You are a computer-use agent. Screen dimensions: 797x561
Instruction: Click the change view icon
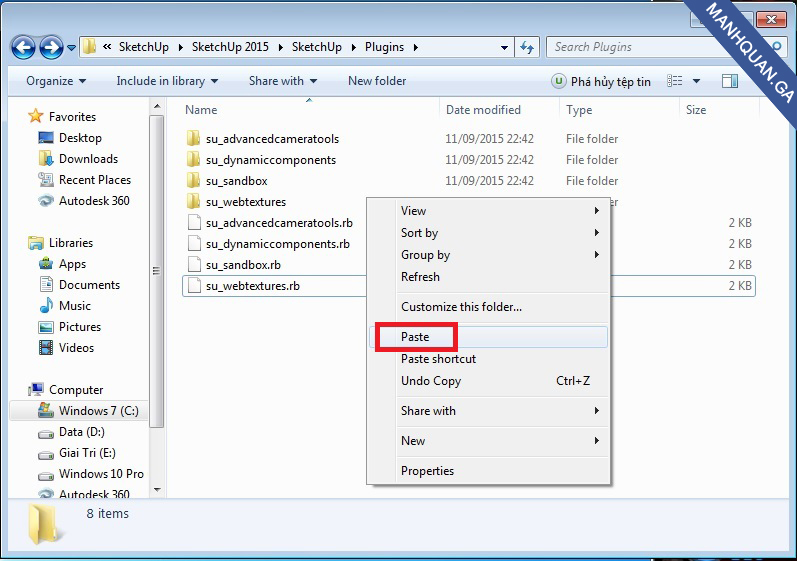pyautogui.click(x=675, y=81)
